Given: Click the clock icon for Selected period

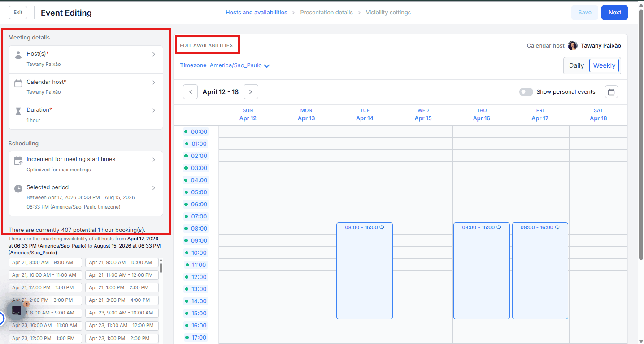Looking at the screenshot, I should (18, 188).
